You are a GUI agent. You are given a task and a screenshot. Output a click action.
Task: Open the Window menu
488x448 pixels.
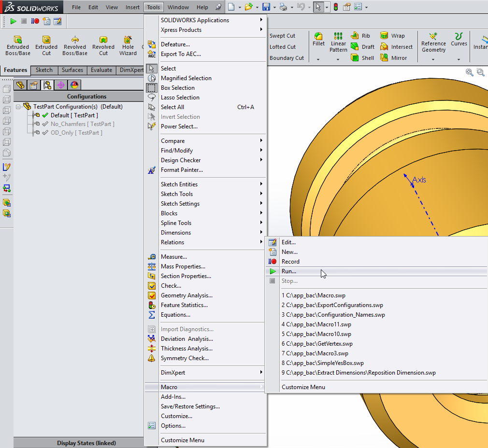[178, 7]
